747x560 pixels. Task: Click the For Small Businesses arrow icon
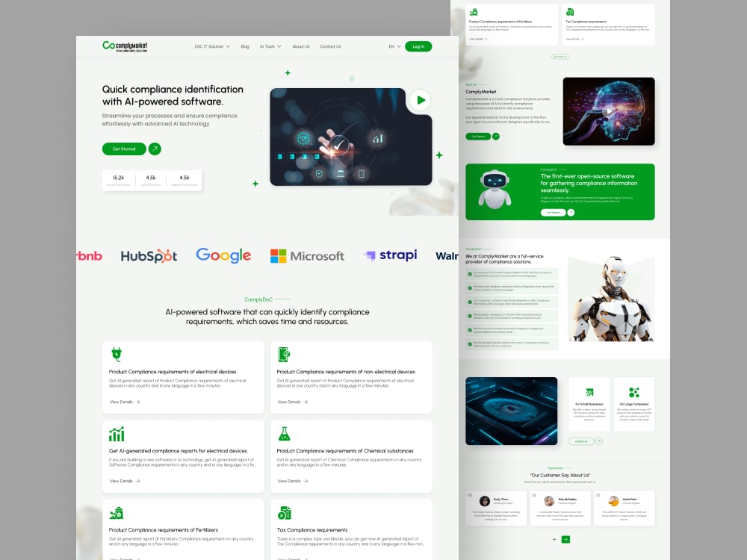click(589, 393)
